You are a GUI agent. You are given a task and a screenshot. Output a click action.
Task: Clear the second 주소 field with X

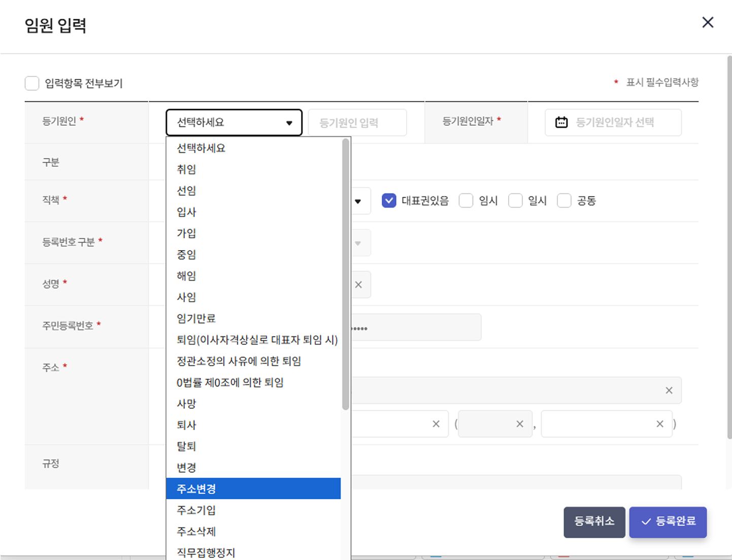436,424
